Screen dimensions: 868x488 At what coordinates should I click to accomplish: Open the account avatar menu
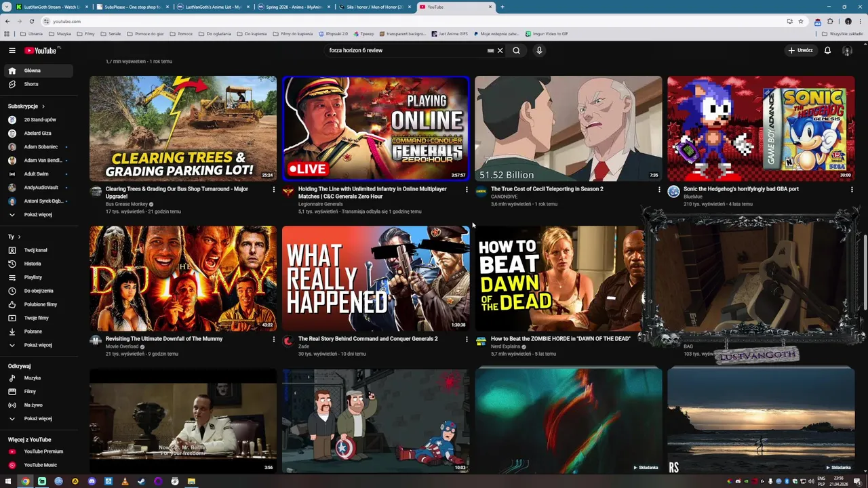(847, 50)
